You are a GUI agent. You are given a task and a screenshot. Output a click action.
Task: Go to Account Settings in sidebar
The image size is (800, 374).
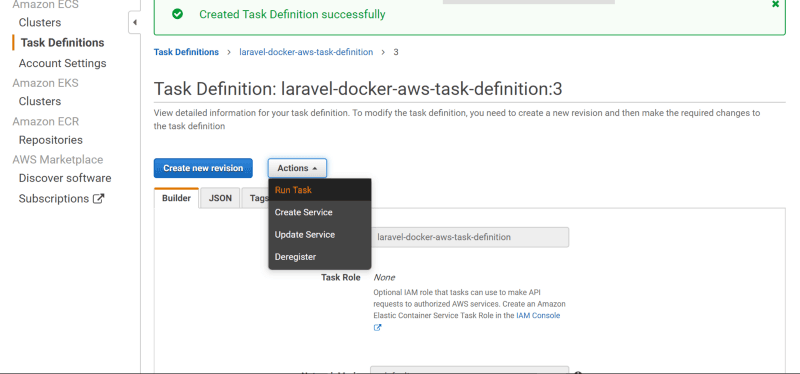coord(63,63)
